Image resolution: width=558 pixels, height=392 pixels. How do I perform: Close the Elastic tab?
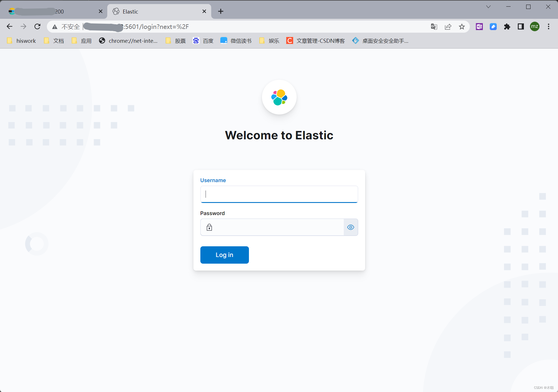[x=204, y=11]
